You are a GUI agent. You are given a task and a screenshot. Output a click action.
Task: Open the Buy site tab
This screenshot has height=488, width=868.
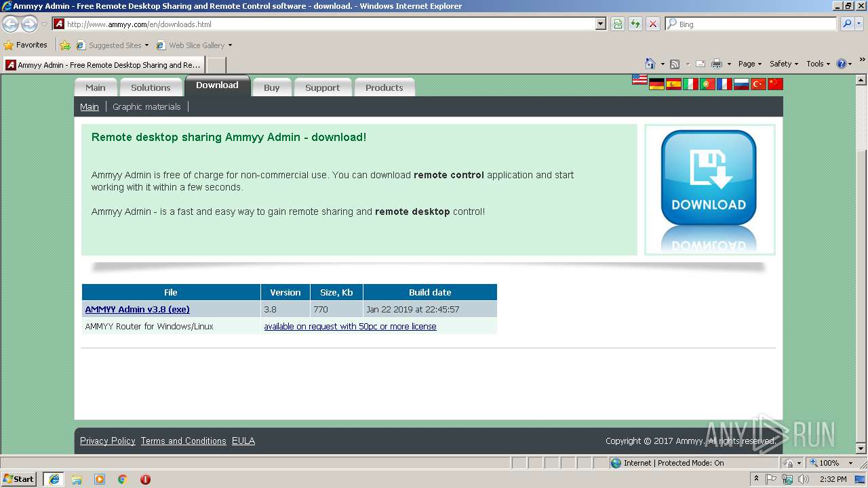pos(272,87)
